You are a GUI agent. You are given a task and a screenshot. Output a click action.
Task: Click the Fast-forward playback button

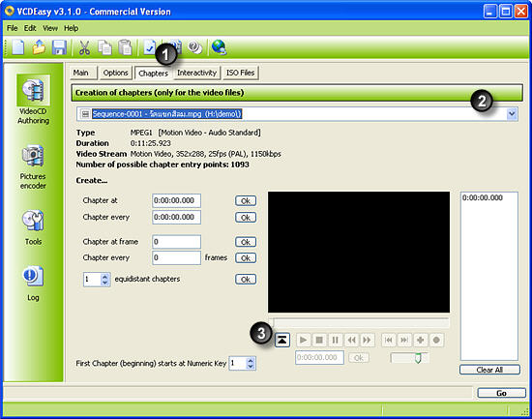(x=368, y=340)
